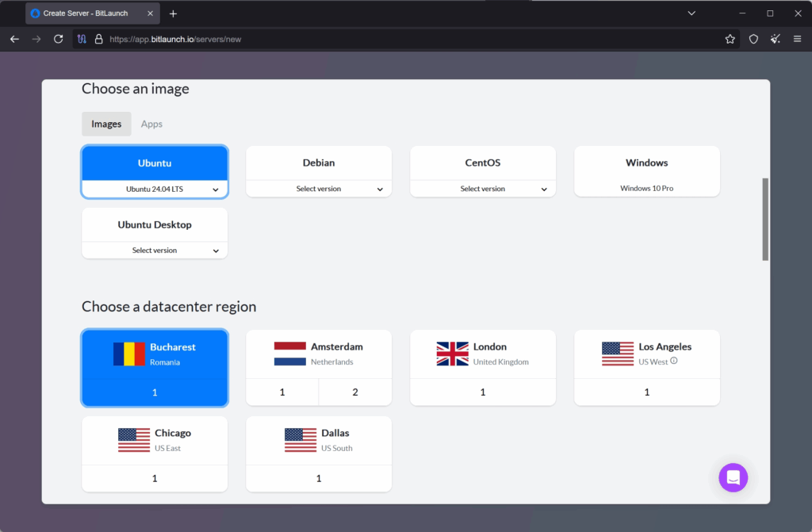Click the Windows 10 Pro version label
812x532 pixels.
(x=647, y=188)
